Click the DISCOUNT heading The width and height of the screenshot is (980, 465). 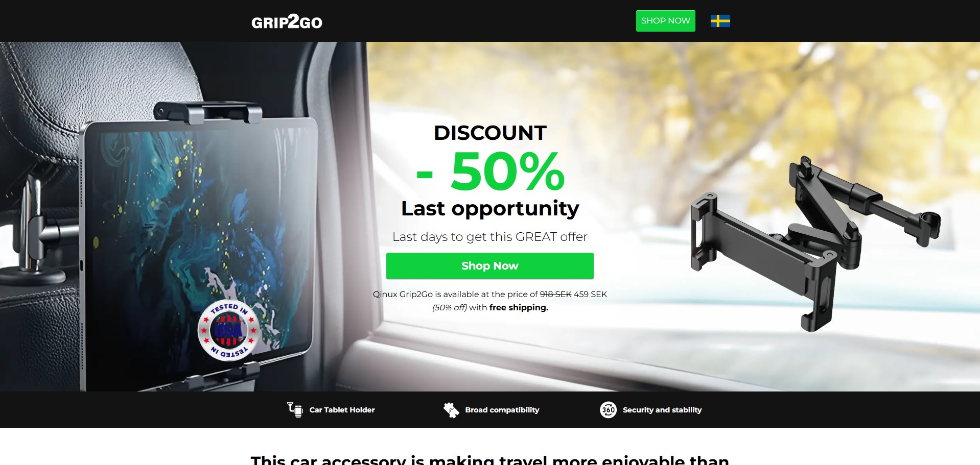coord(490,133)
